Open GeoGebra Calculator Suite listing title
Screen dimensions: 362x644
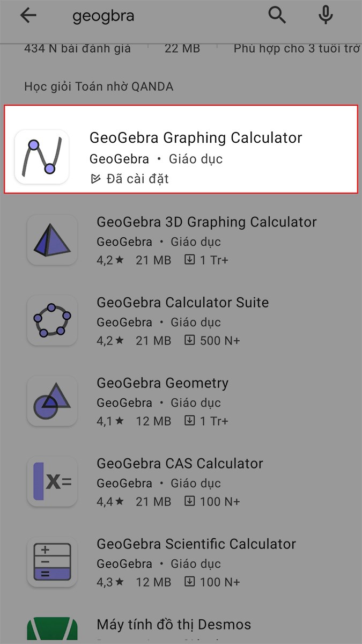coord(182,302)
